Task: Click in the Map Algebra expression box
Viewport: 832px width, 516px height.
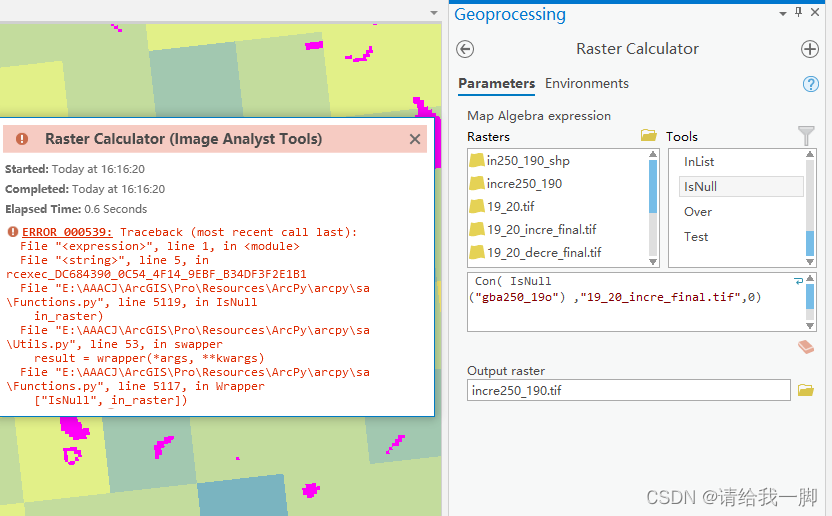Action: tap(630, 300)
